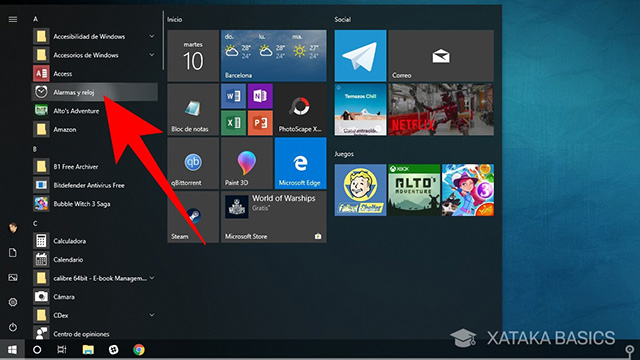Open Microsoft Store World of Warships tile
Image resolution: width=640 pixels, height=360 pixels.
274,217
